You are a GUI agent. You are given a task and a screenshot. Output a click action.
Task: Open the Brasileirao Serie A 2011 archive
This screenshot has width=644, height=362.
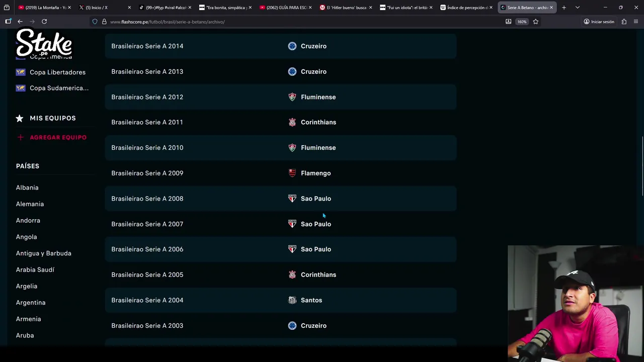[147, 122]
